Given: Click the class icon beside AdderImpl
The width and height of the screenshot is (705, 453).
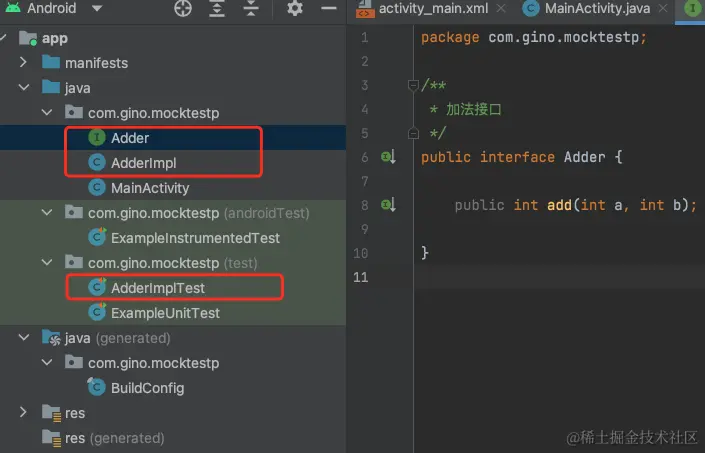Looking at the screenshot, I should (x=97, y=162).
